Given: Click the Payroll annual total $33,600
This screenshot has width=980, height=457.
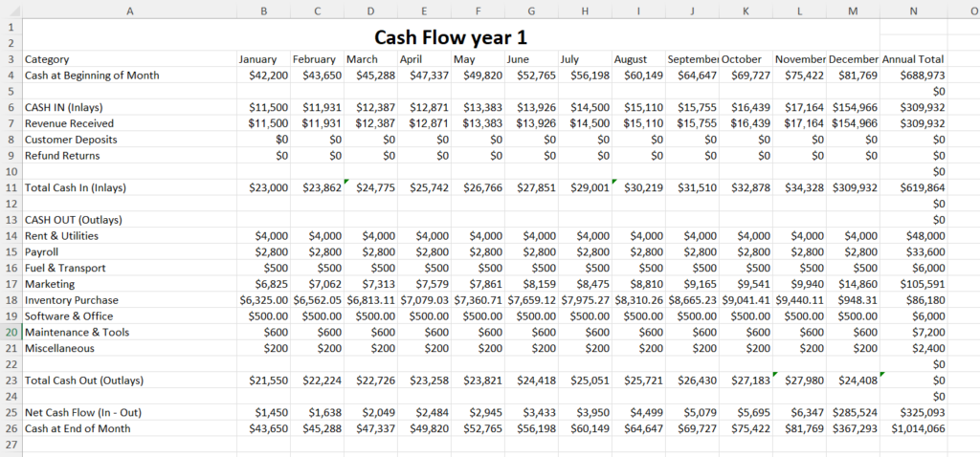Looking at the screenshot, I should click(x=913, y=251).
